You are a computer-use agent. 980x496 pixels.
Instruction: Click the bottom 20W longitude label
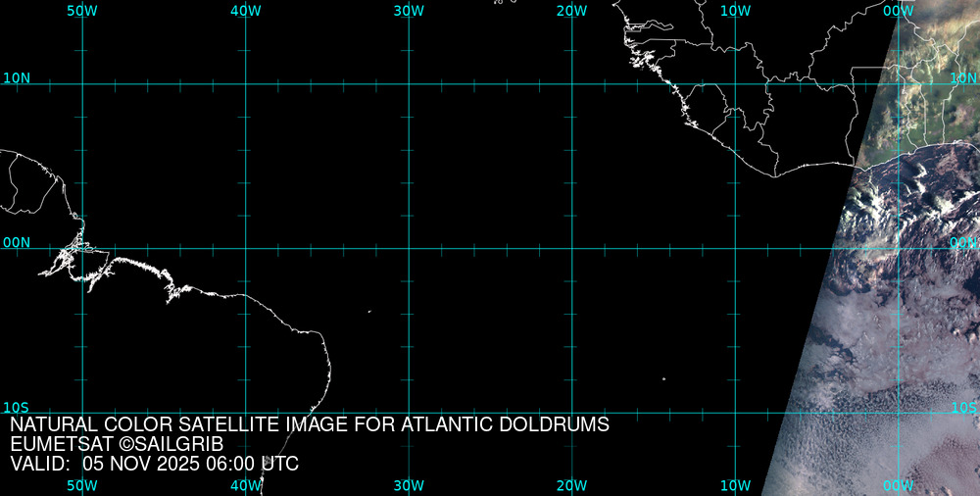571,485
